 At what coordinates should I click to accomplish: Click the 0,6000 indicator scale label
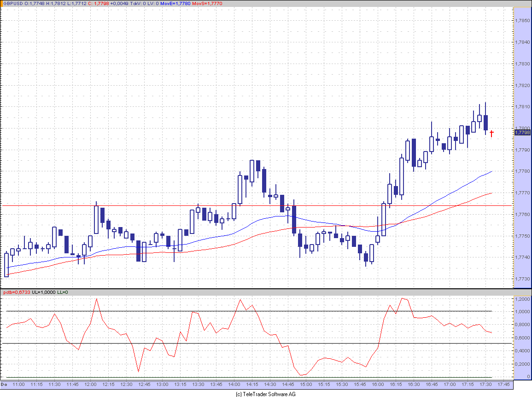tap(522, 338)
